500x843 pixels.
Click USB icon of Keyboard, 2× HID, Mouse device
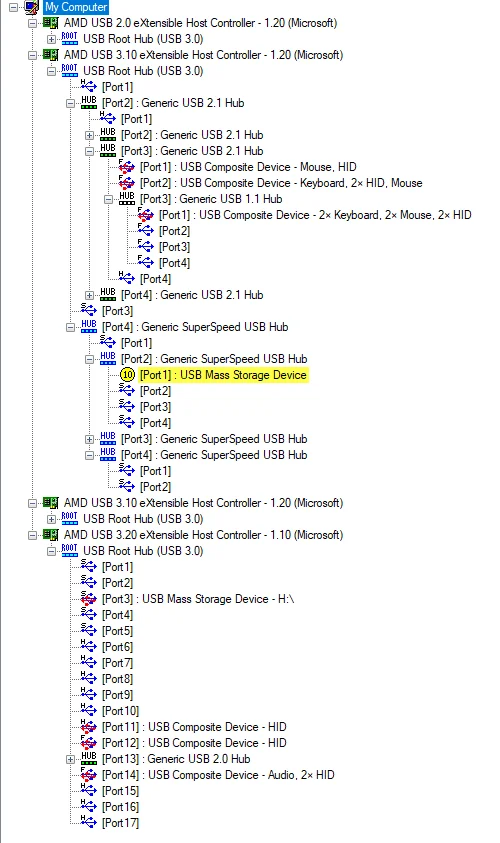pyautogui.click(x=127, y=183)
